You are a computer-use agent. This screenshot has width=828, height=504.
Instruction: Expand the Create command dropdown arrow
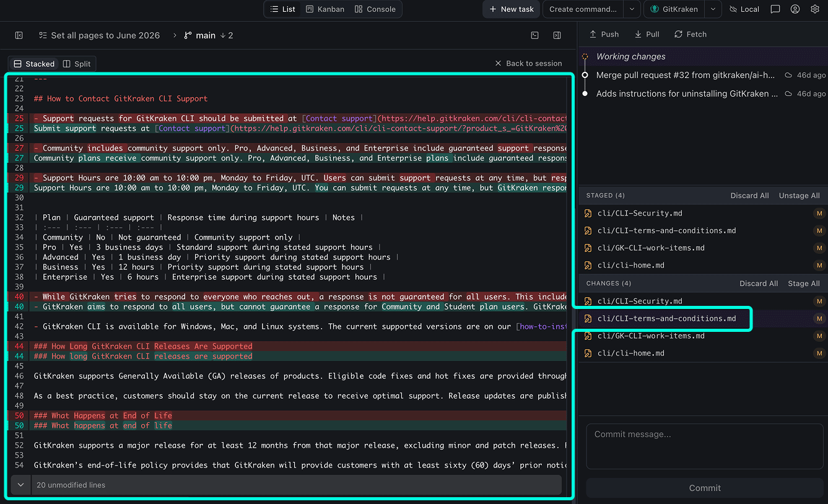(632, 9)
